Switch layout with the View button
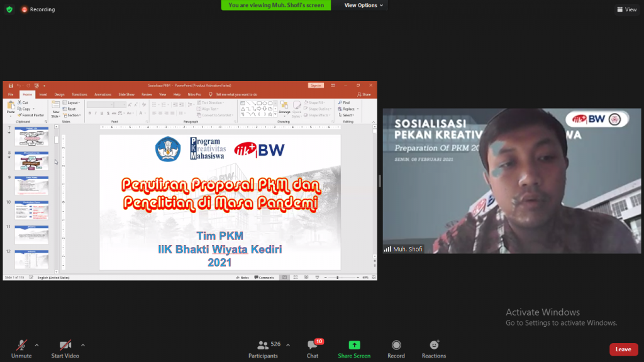This screenshot has width=644, height=362. pos(627,9)
